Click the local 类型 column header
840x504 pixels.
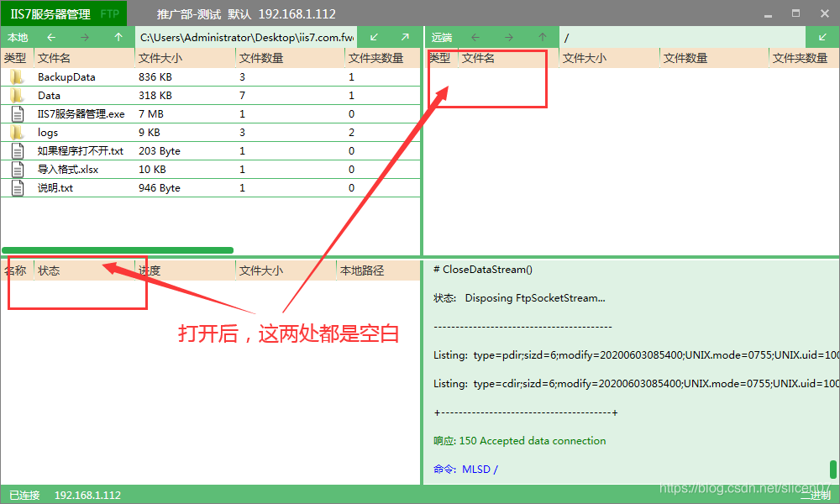point(17,58)
